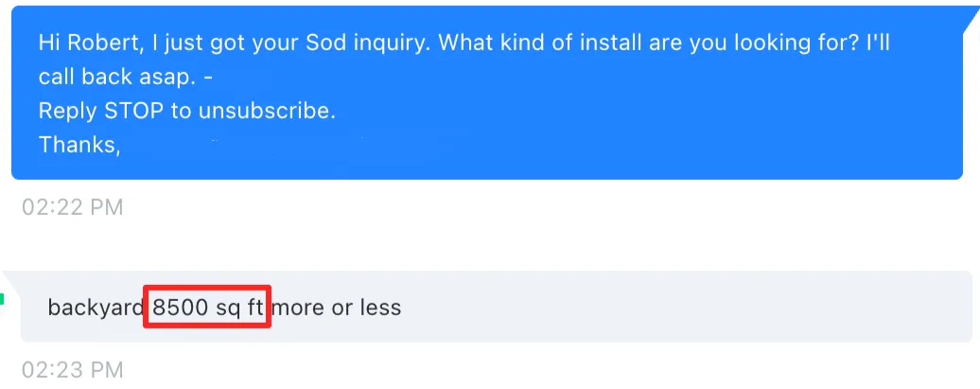The height and width of the screenshot is (389, 980).
Task: Click the name "Robert" in the greeting
Action: (x=99, y=43)
